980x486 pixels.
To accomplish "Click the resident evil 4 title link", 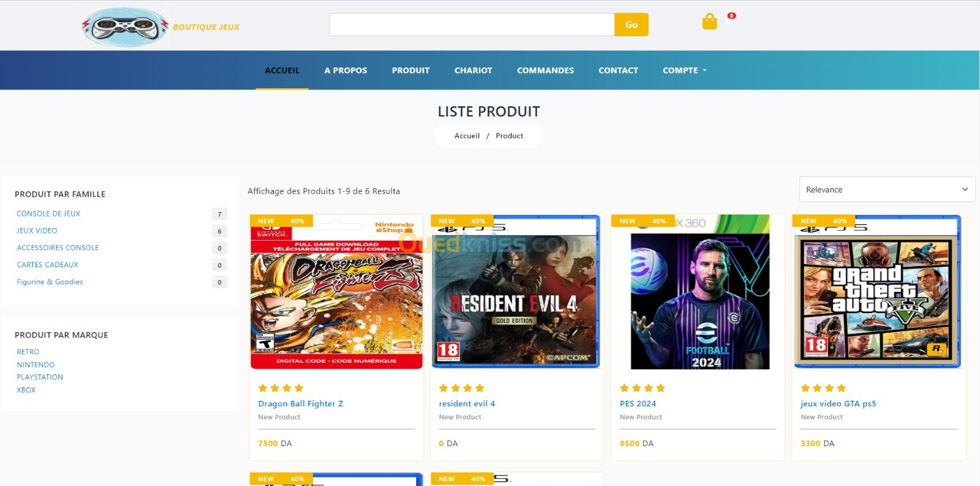I will 467,404.
